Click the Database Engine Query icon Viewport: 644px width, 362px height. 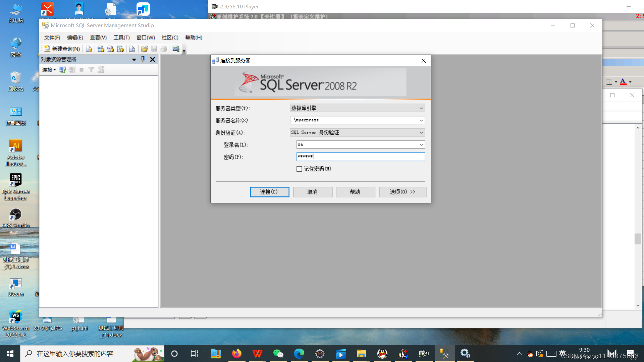pyautogui.click(x=89, y=49)
